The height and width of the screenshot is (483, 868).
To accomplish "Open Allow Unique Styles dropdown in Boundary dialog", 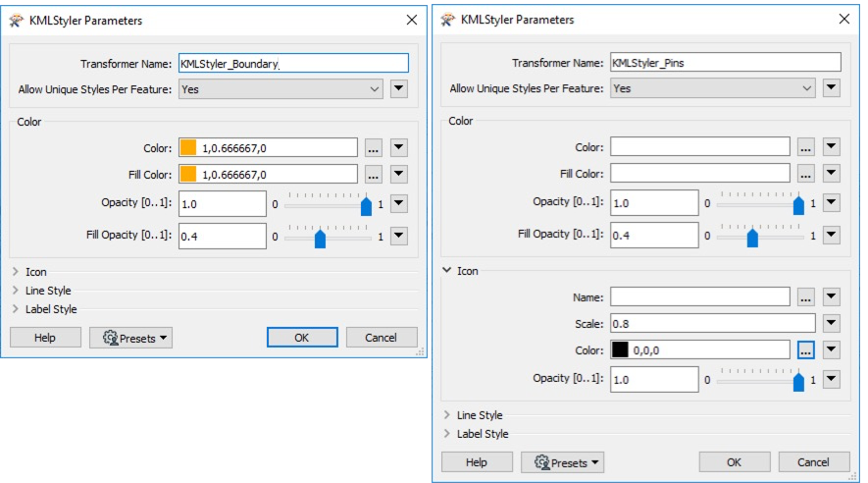I will click(279, 89).
